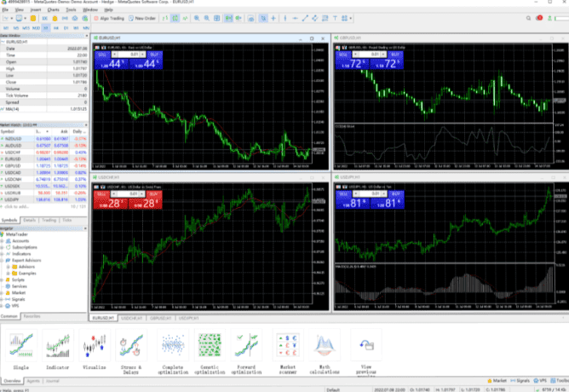Click the search magnifier at top right
The width and height of the screenshot is (569, 392).
tap(528, 18)
